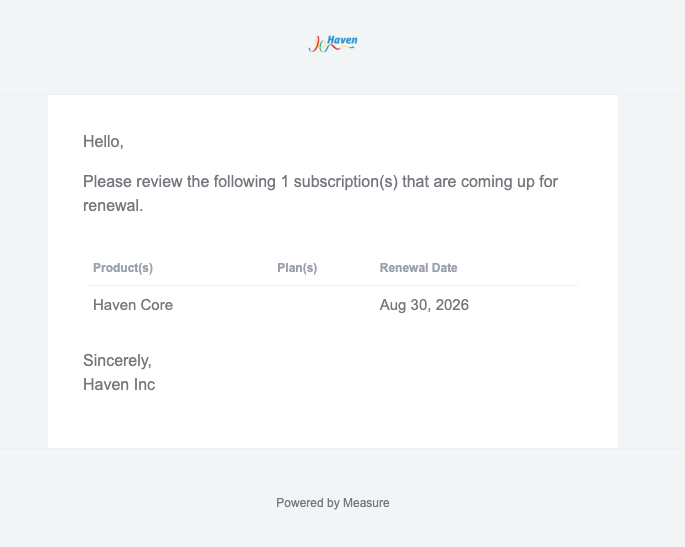The width and height of the screenshot is (685, 547).
Task: Click the Aug 30, 2026 renewal date
Action: coord(424,305)
